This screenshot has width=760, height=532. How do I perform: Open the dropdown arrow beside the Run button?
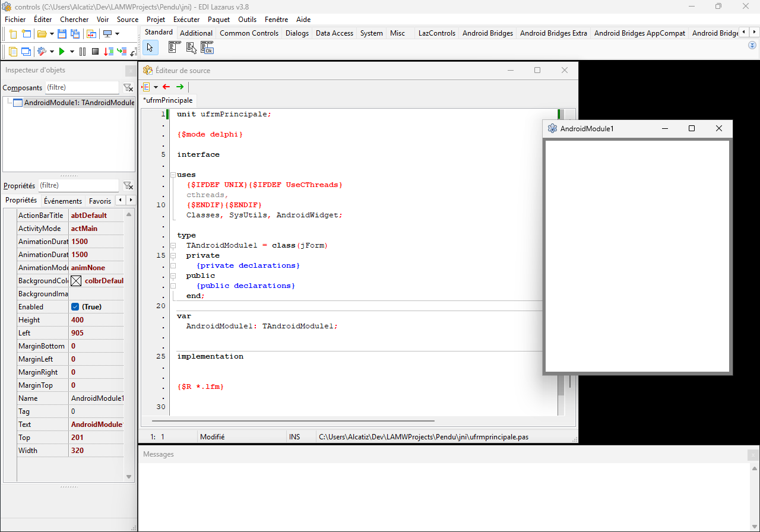[72, 52]
